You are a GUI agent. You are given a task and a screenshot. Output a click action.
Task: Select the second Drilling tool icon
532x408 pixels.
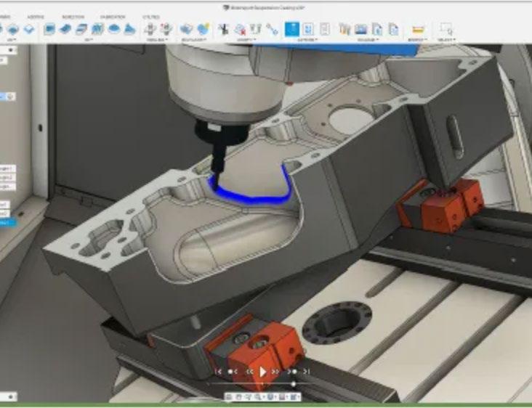166,30
